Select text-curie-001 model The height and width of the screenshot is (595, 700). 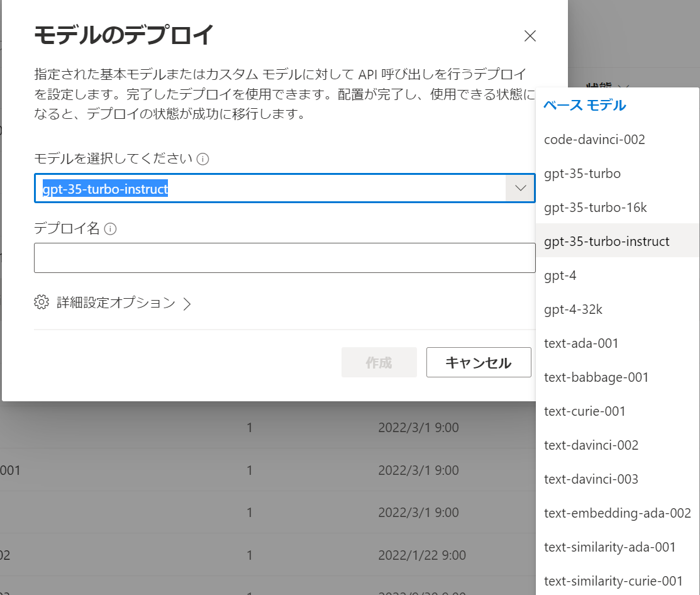618,411
